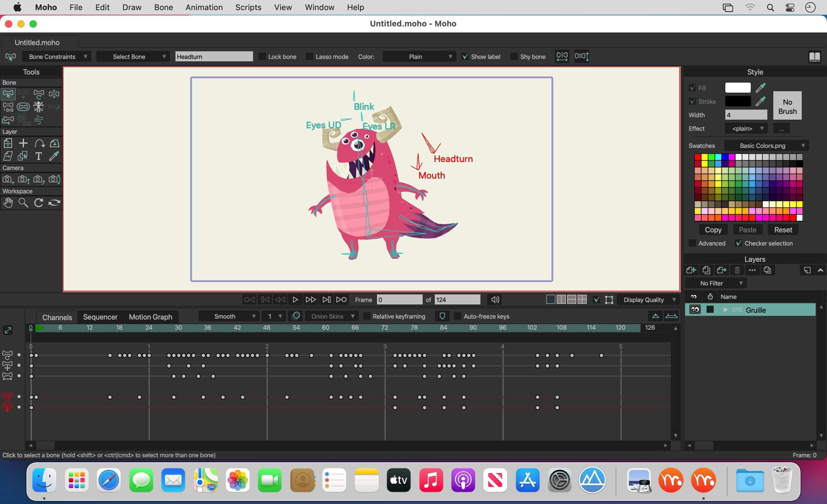The height and width of the screenshot is (504, 827).
Task: Click the Add Bone tool icon
Action: [23, 93]
